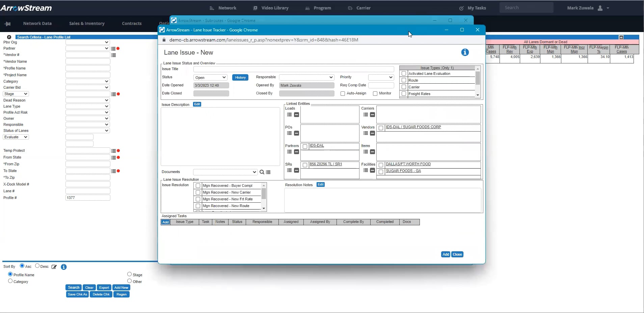Open the Responsible dropdown in Lane Issue dialog

pos(306,77)
